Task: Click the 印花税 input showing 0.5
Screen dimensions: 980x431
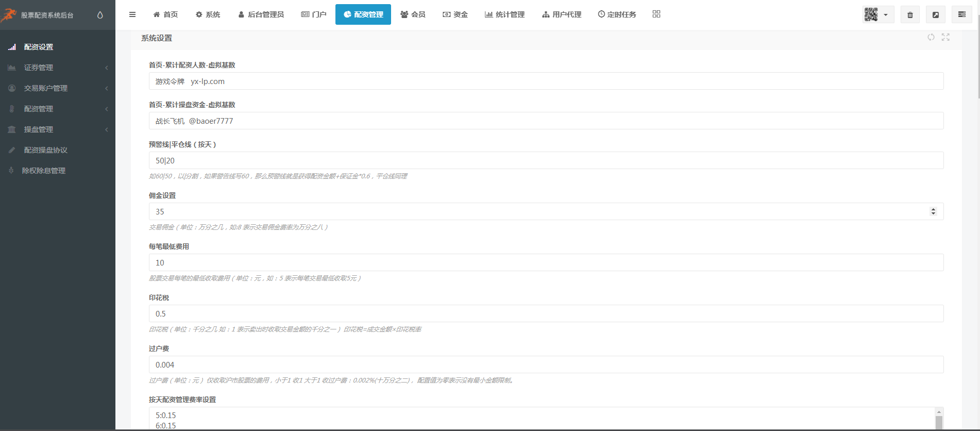Action: point(546,313)
